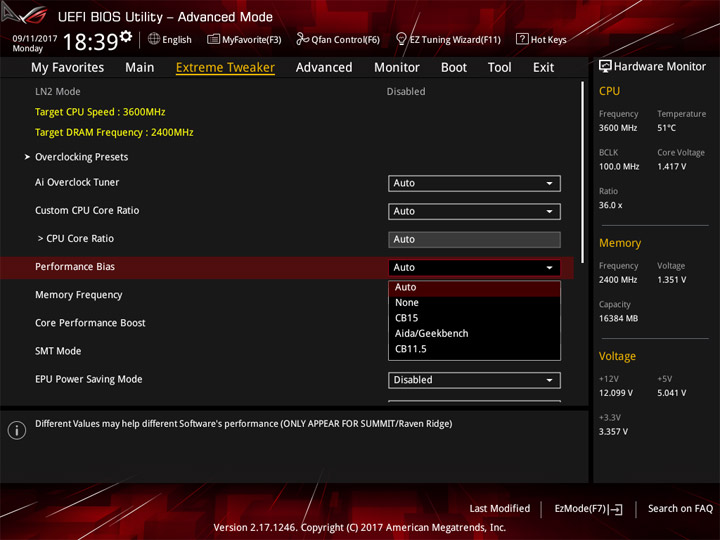Screen dimensions: 720x540
Task: Click the 18:39 clock time
Action: click(90, 42)
